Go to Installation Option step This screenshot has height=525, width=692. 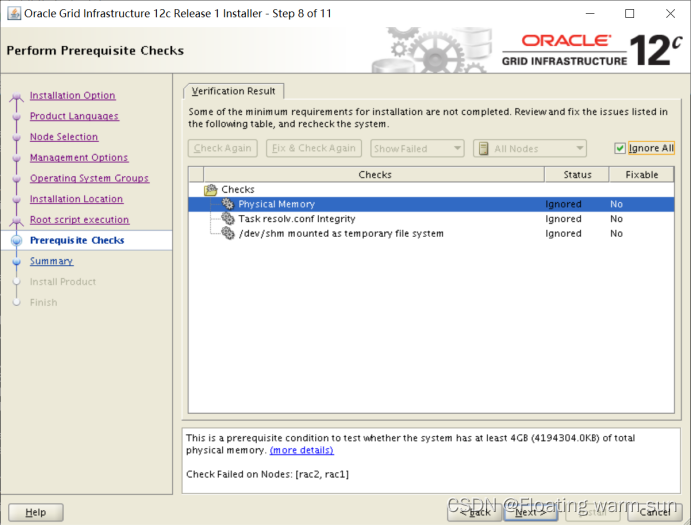(72, 95)
